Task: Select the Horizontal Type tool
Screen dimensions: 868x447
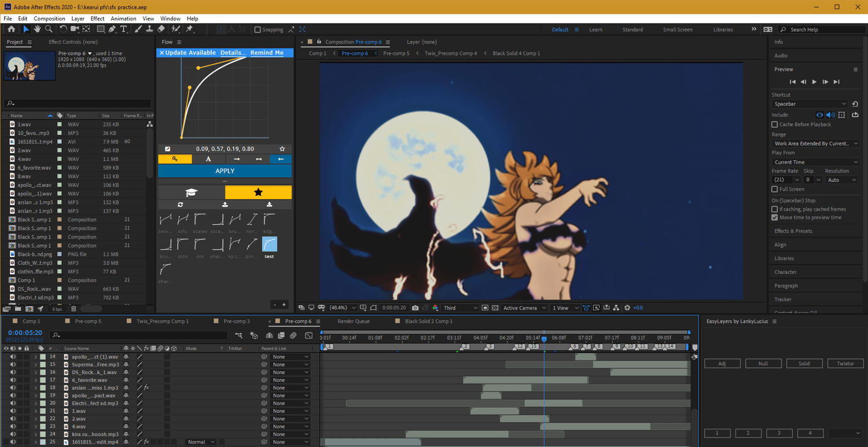Action: (123, 29)
